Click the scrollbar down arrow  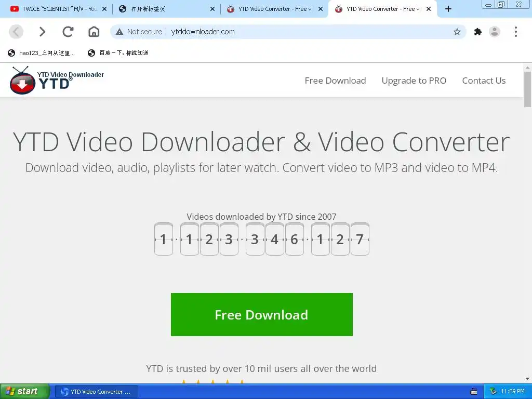pos(528,379)
